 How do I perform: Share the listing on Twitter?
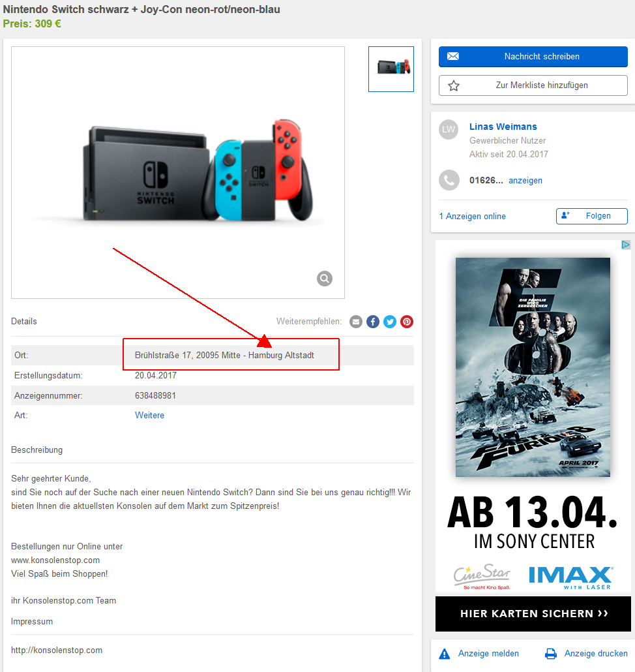click(390, 322)
